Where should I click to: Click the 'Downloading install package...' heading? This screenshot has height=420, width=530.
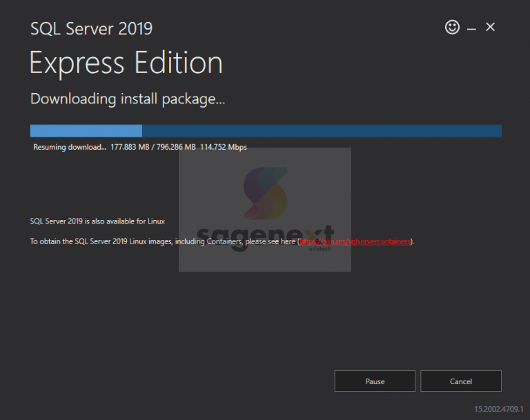click(x=128, y=99)
